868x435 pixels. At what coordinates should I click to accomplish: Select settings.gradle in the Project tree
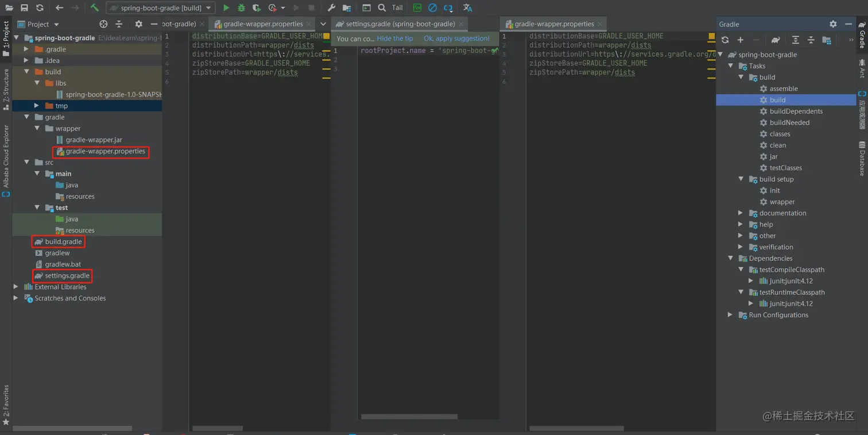(x=67, y=276)
